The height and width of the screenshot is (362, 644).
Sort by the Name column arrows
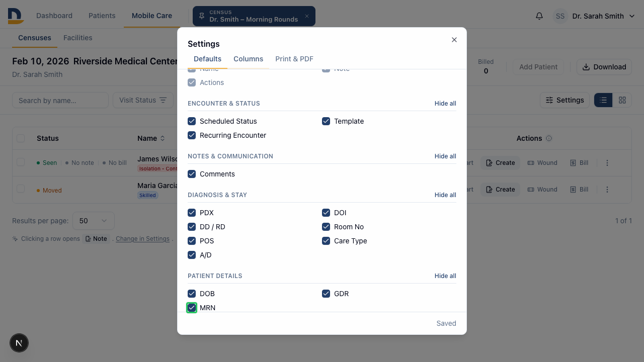(x=163, y=138)
